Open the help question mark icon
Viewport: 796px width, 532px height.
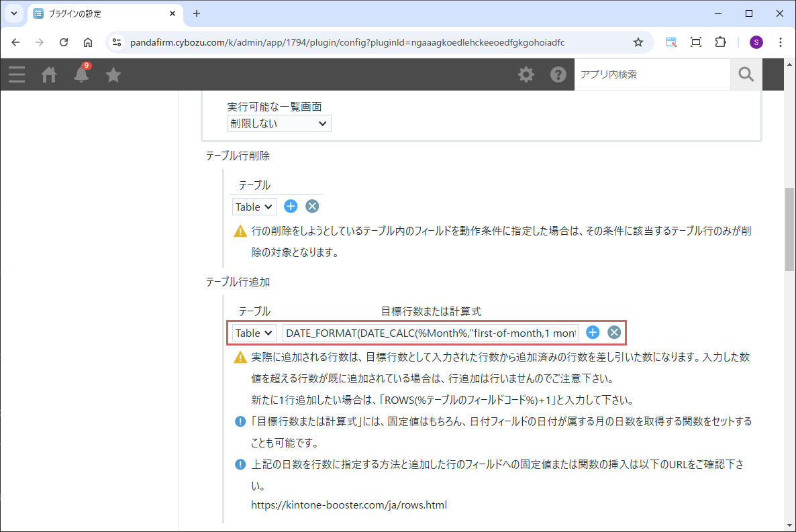click(558, 74)
